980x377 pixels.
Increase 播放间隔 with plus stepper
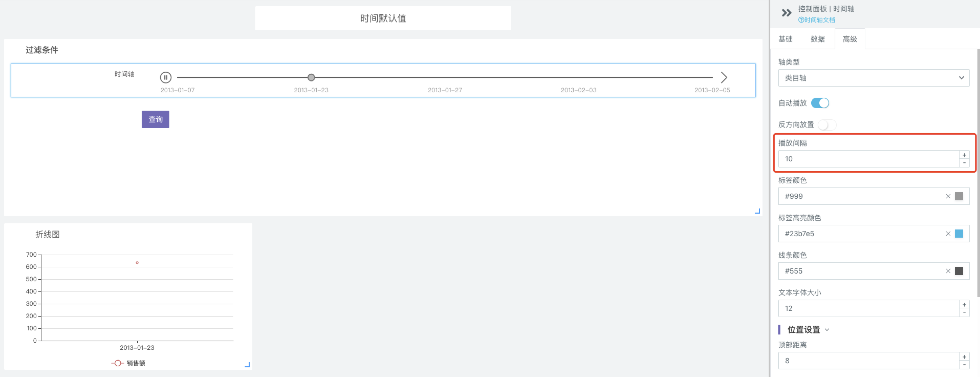964,155
